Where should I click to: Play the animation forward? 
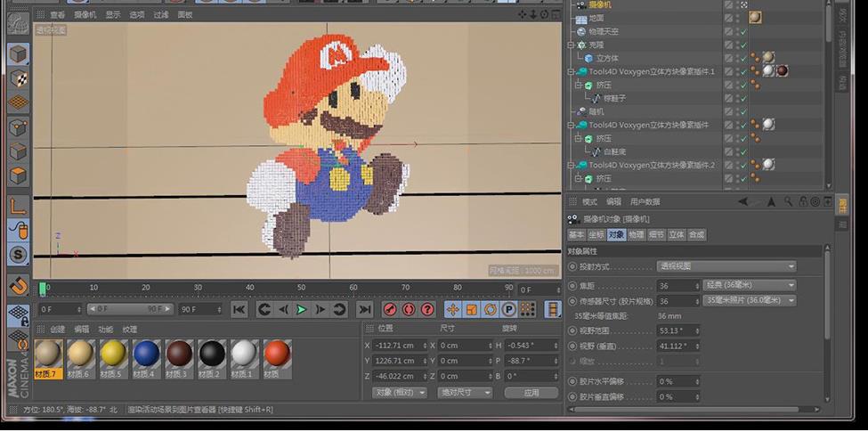[302, 310]
